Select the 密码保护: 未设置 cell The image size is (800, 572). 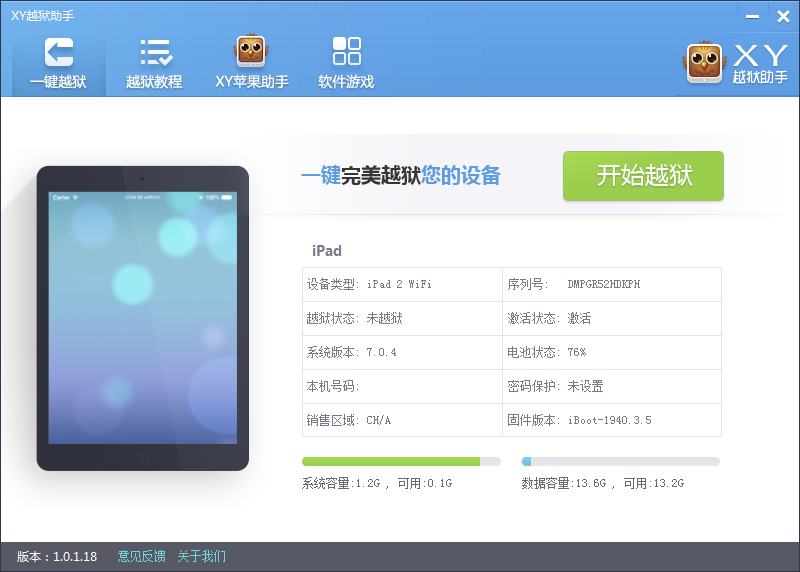point(612,386)
